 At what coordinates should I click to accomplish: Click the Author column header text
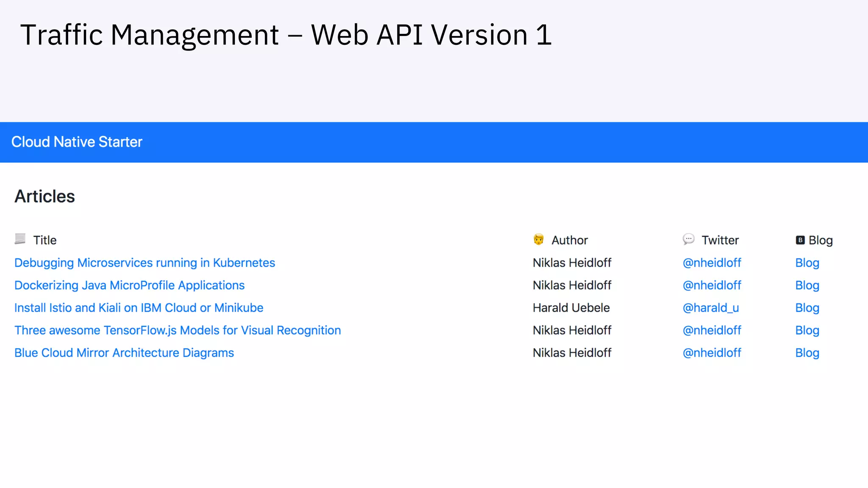570,240
